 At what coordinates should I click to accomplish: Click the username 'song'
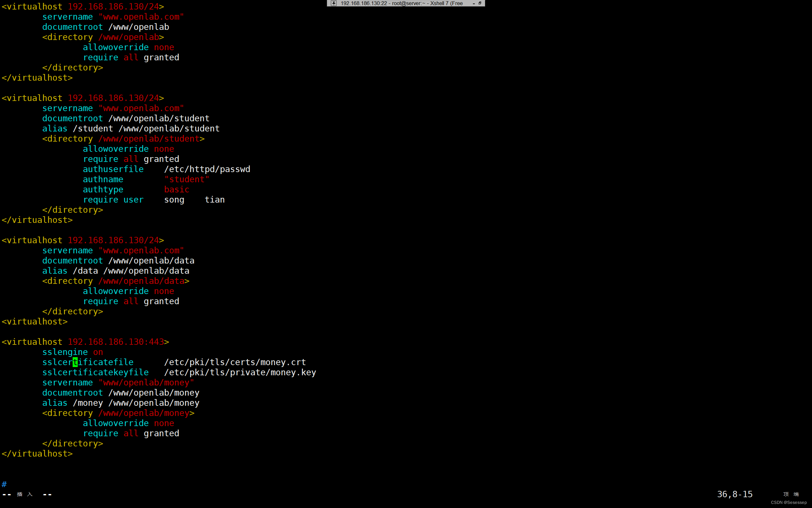click(174, 200)
